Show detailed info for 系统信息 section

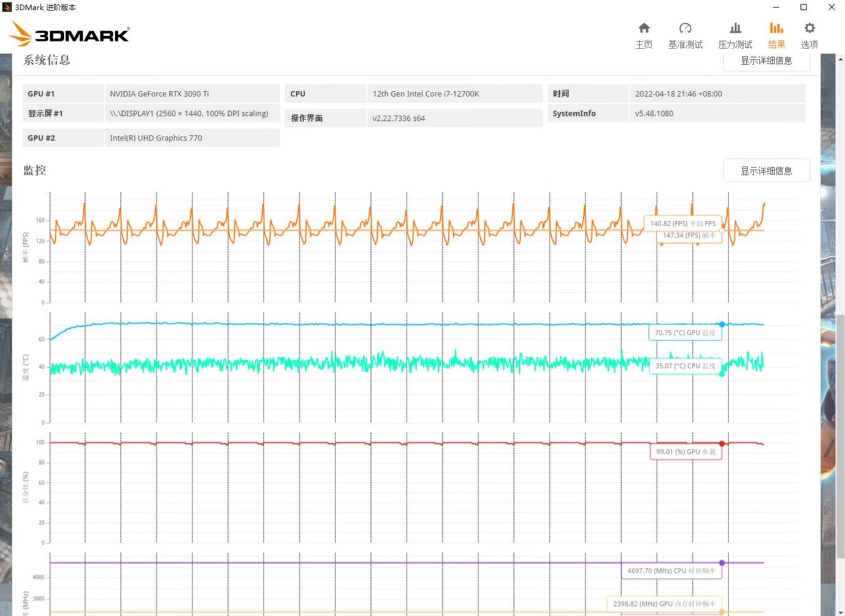(x=767, y=61)
